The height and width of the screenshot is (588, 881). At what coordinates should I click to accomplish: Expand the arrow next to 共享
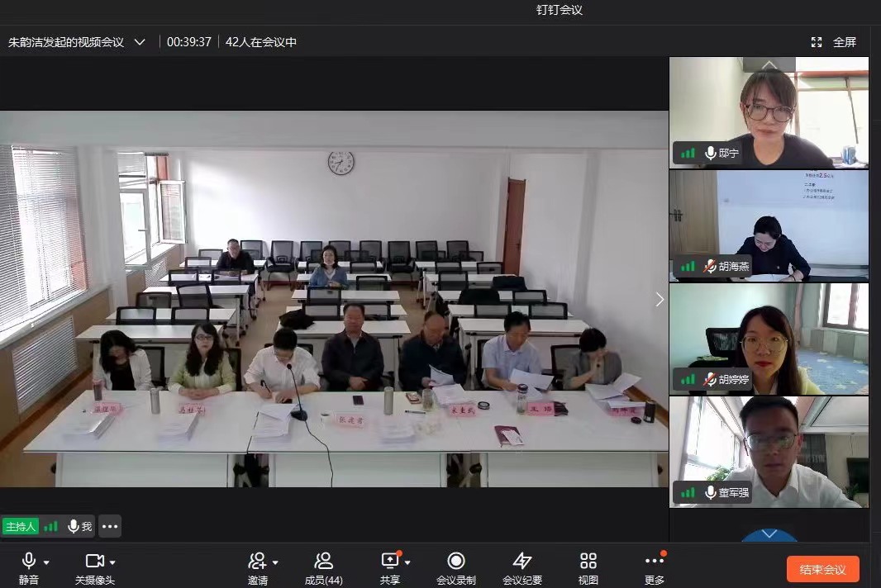(x=407, y=562)
